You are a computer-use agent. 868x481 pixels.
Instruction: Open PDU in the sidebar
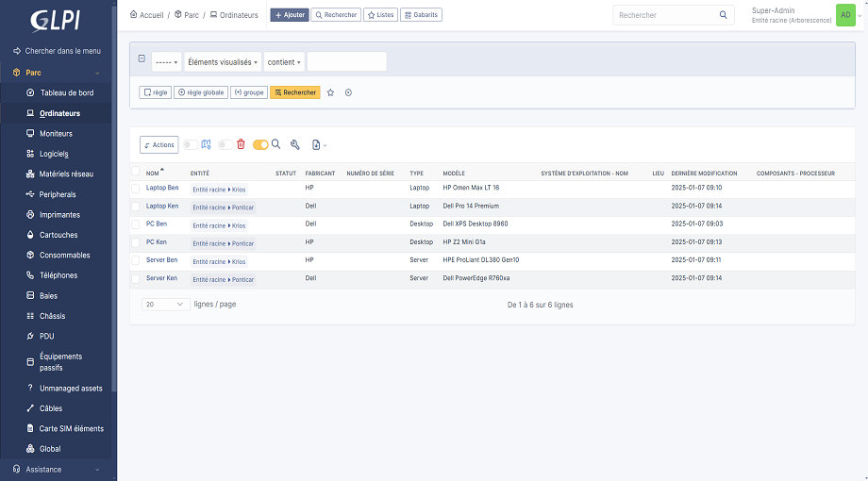(46, 336)
